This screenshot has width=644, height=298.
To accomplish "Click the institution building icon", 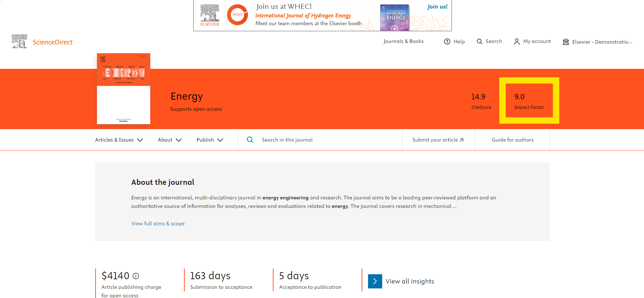I will click(x=565, y=42).
